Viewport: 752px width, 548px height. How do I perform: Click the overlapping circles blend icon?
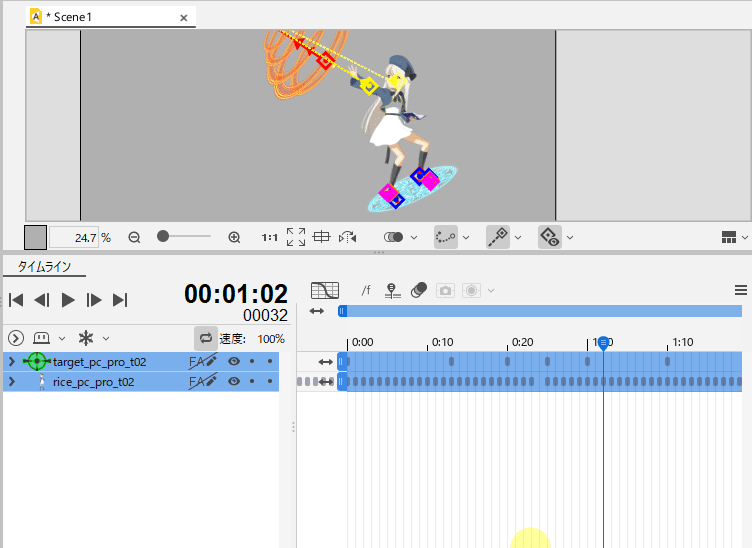[419, 290]
